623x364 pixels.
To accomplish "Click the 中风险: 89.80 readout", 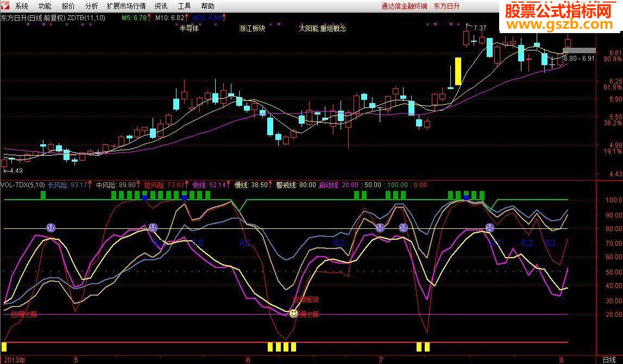I will (x=116, y=184).
